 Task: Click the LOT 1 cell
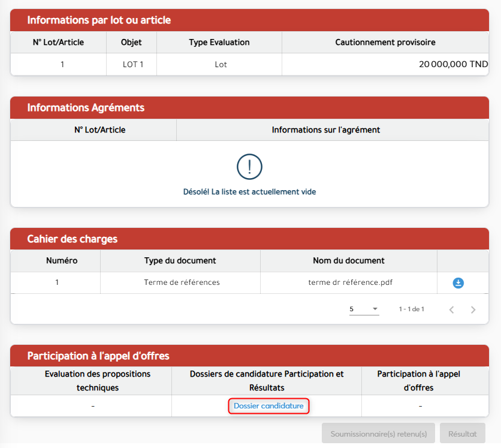[132, 64]
